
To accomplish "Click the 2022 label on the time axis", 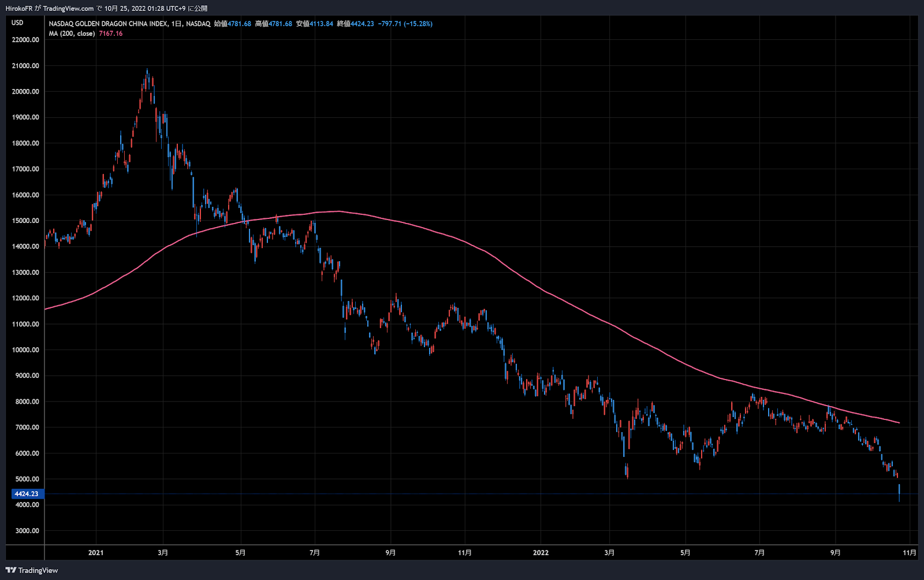I will coord(541,553).
